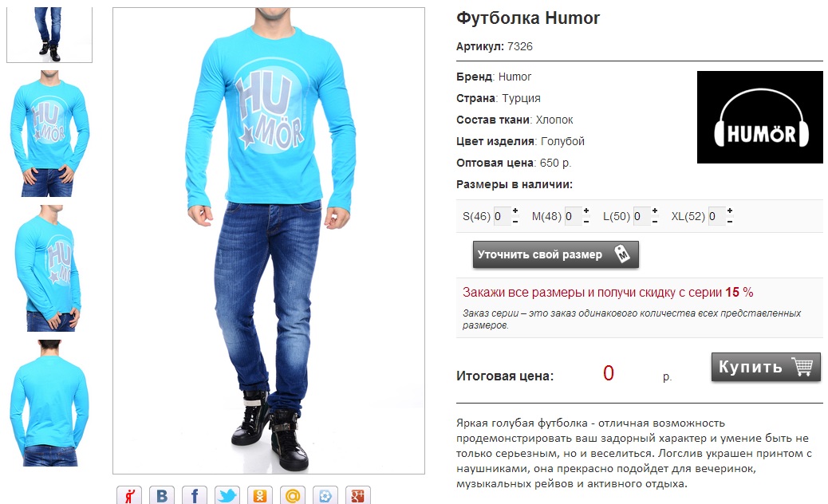The image size is (828, 504).
Task: Share the product on Facebook
Action: pyautogui.click(x=195, y=495)
